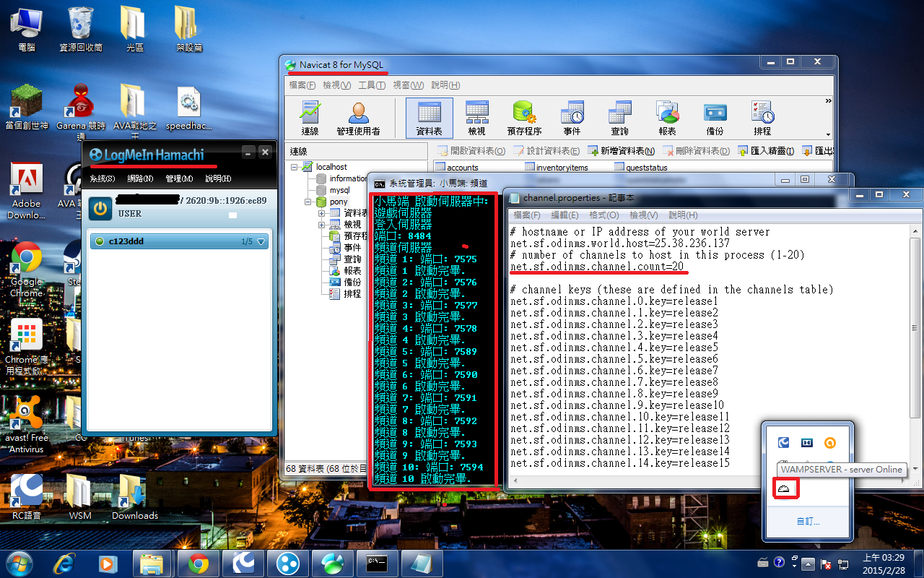
Task: Select 資源回收筒 recycle bin desktop icon
Action: pos(81,30)
